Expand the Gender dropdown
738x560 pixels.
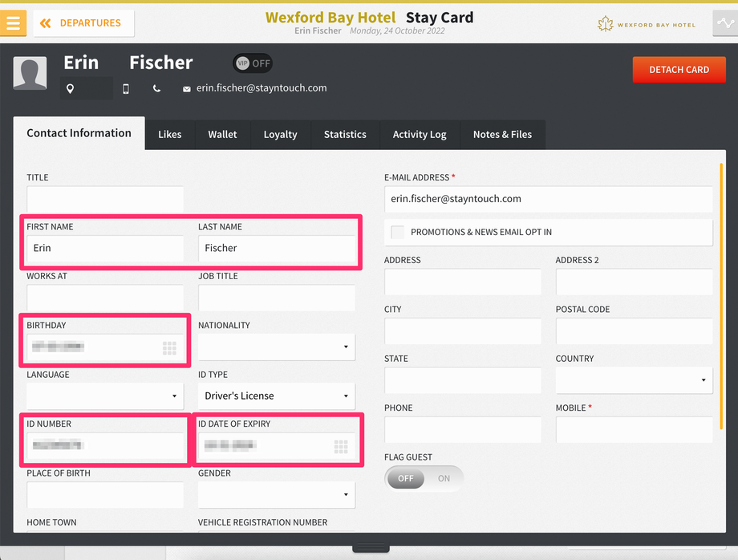click(x=276, y=494)
